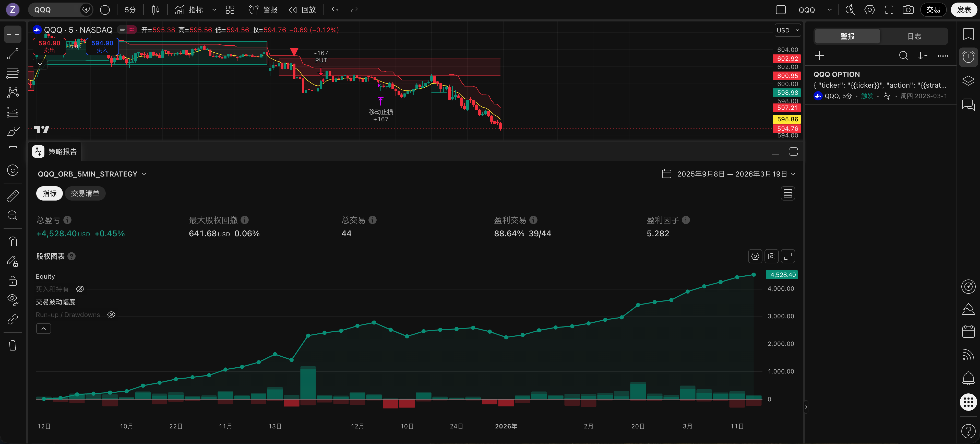Click the add alert plus icon
This screenshot has width=980, height=444.
[x=819, y=56]
